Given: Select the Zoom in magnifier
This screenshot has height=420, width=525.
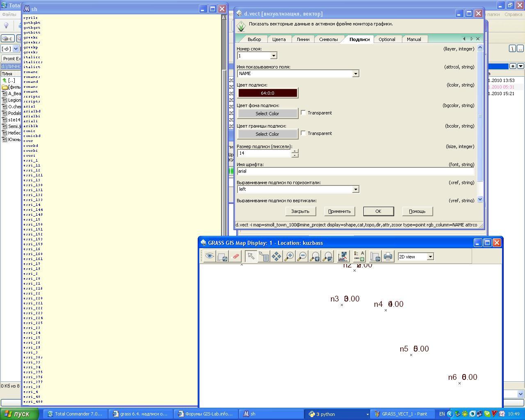Looking at the screenshot, I should tap(289, 256).
